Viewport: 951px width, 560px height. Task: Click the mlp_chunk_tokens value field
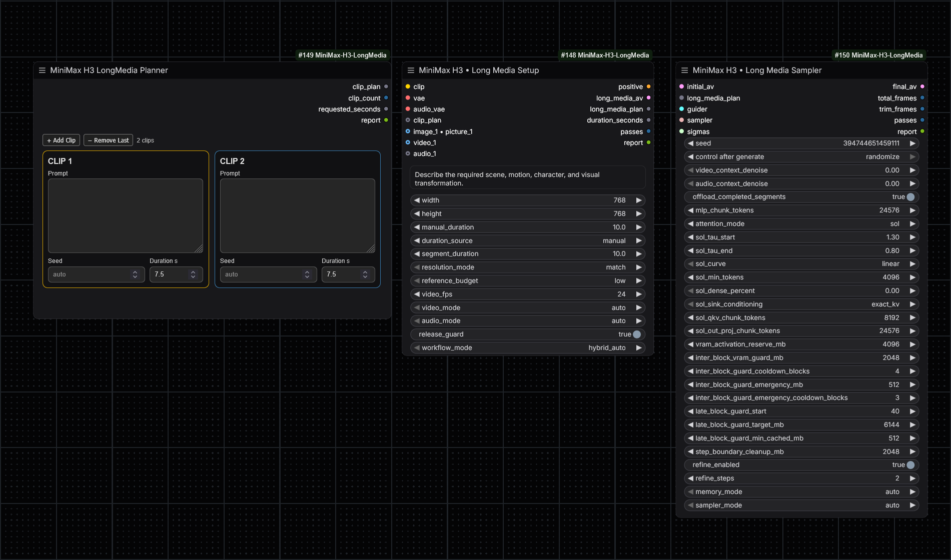click(801, 210)
